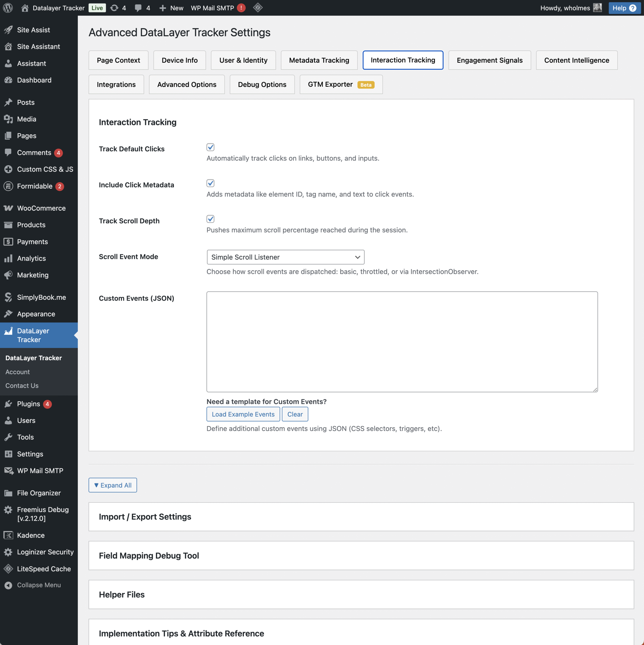
Task: Click the Dashboard gauge icon
Action: pyautogui.click(x=8, y=80)
